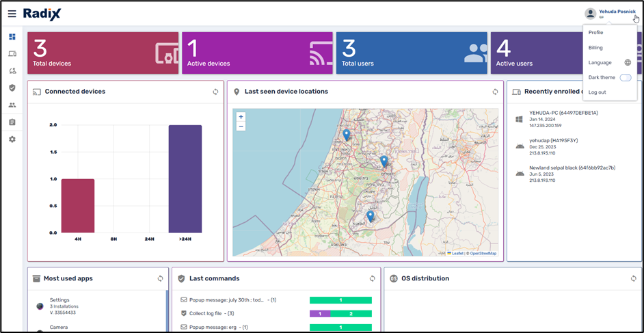Click the Dashboard icon in the sidebar
This screenshot has width=644, height=333.
click(12, 37)
